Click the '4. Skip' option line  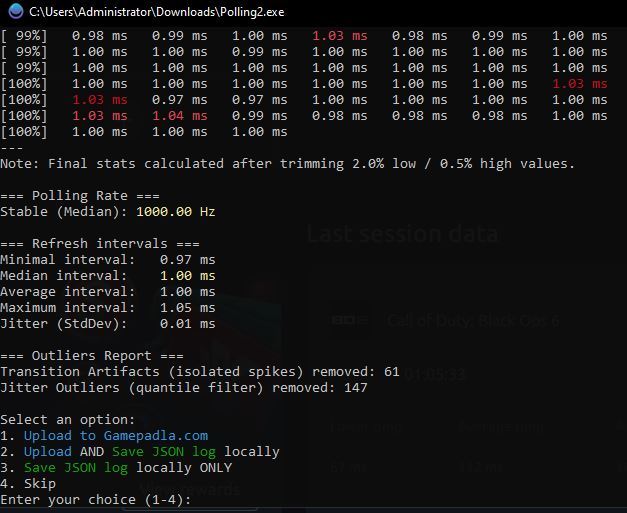pos(28,483)
